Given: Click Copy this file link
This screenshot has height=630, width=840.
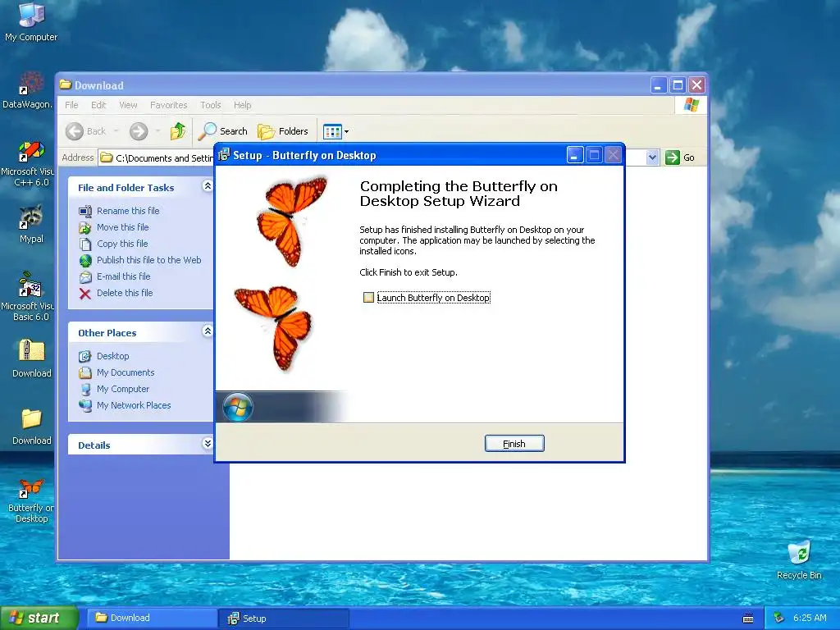Looking at the screenshot, I should tap(122, 244).
